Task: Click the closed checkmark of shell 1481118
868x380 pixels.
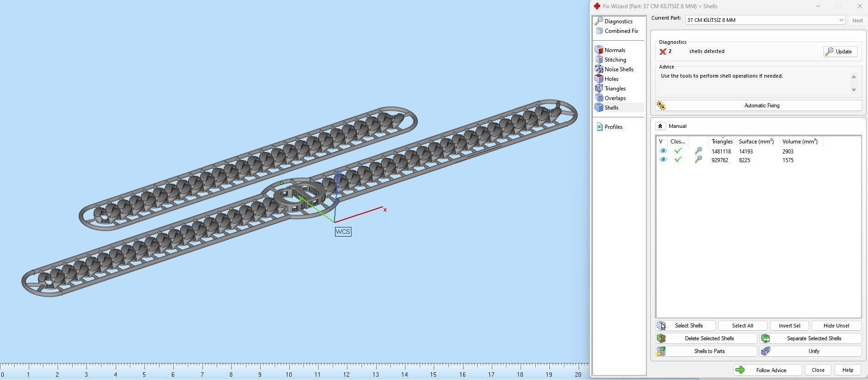Action: coord(678,151)
